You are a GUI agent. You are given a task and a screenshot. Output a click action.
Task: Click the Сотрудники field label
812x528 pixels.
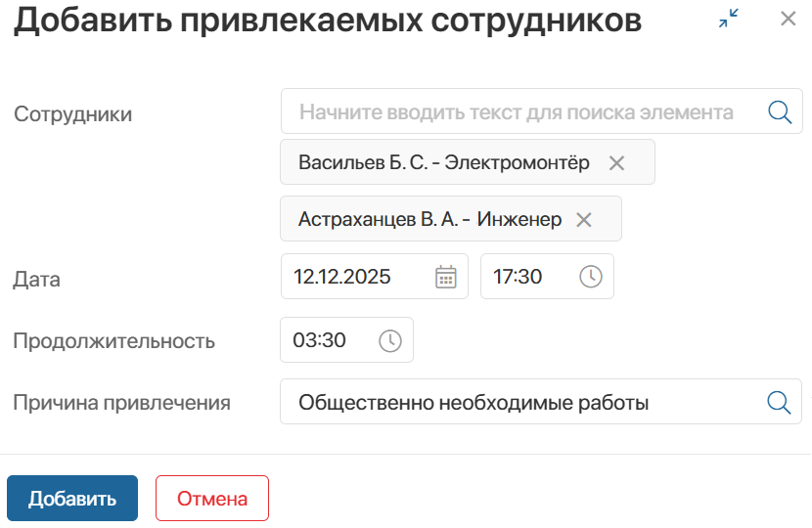point(72,113)
